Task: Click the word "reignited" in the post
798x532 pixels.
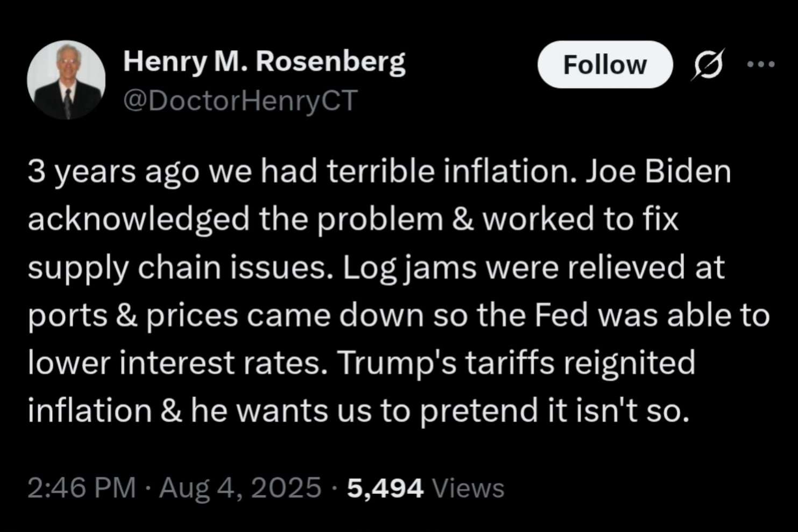Action: [x=630, y=363]
